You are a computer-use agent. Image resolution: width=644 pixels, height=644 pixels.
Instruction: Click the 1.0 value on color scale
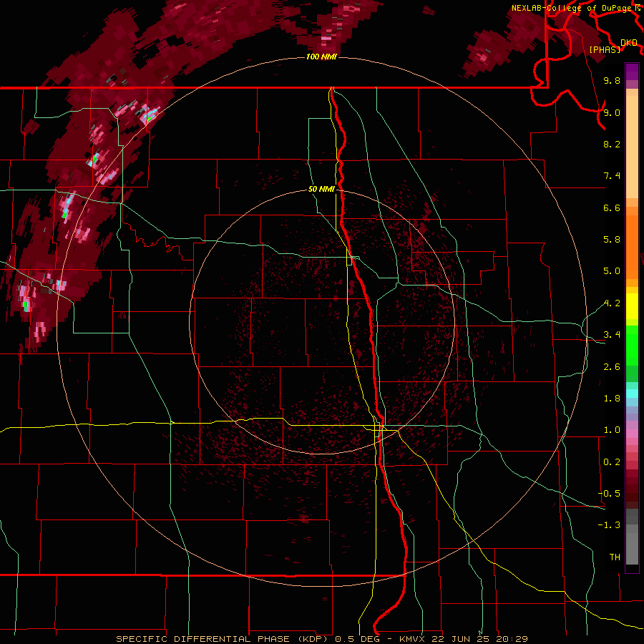coord(612,430)
